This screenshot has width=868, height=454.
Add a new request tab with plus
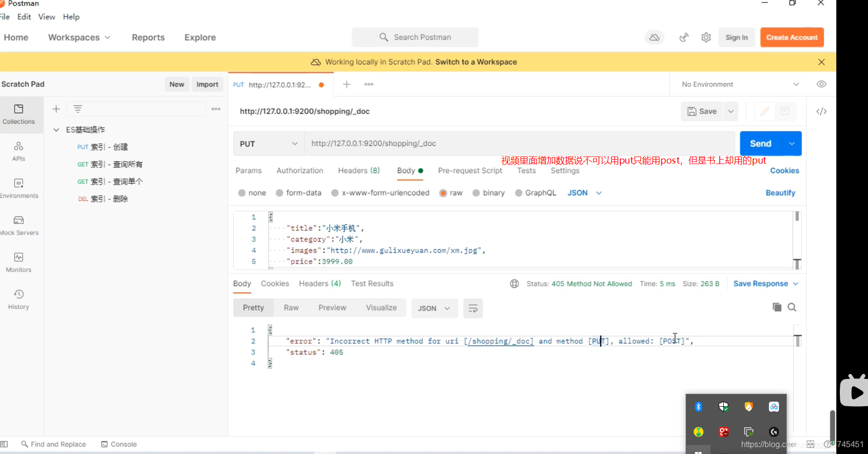click(346, 84)
